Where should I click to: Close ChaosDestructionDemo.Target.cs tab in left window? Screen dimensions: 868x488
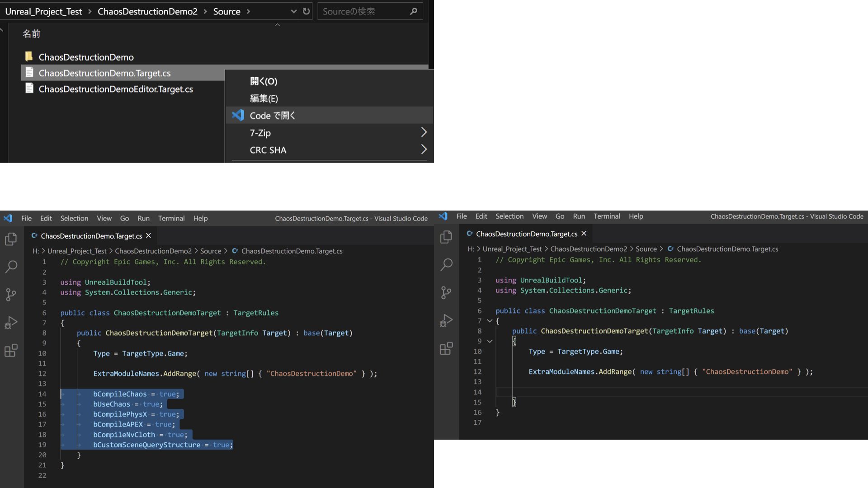point(148,236)
